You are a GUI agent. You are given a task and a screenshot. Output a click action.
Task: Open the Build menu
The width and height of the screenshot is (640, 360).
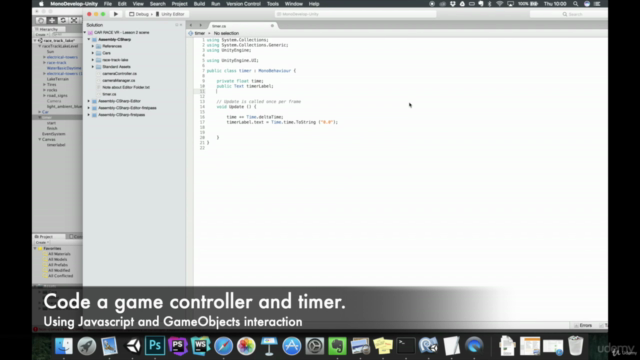tap(199, 4)
